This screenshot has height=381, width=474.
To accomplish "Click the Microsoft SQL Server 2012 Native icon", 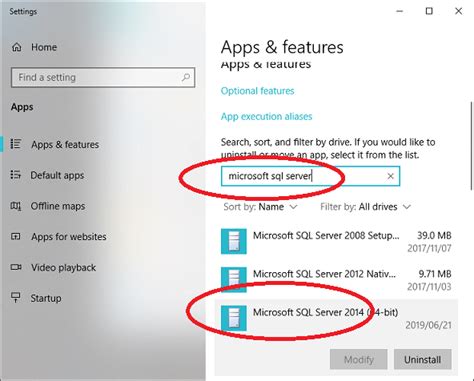I will point(234,279).
